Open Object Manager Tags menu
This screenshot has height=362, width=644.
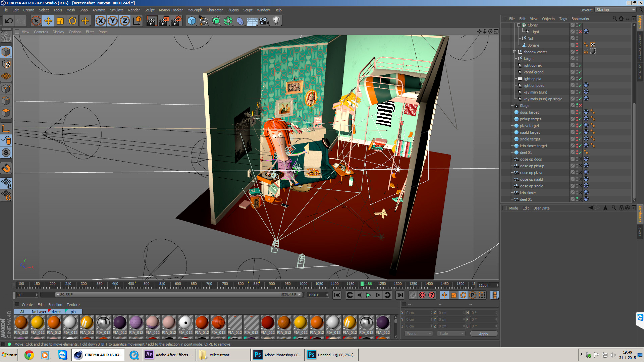pyautogui.click(x=563, y=19)
